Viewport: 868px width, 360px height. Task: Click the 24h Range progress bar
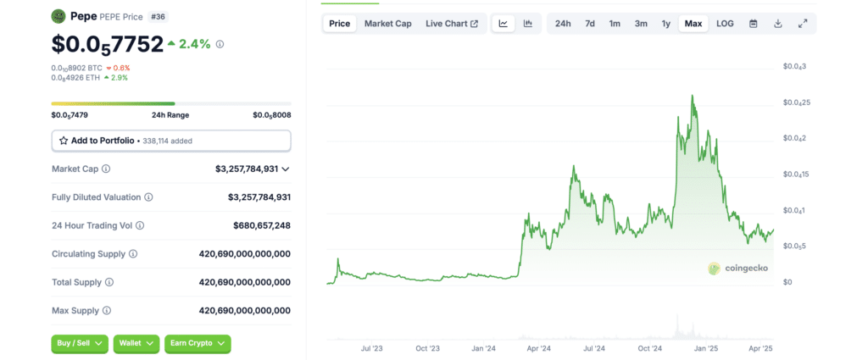click(171, 103)
